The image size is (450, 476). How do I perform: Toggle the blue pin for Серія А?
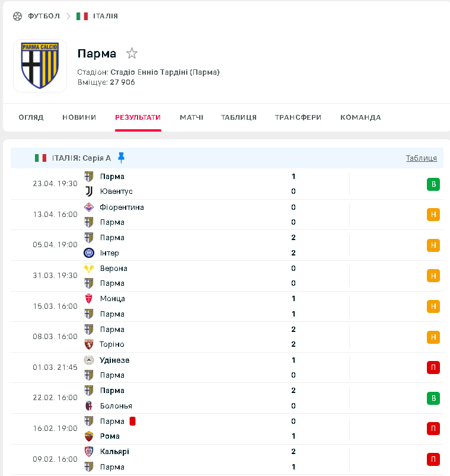(x=121, y=158)
